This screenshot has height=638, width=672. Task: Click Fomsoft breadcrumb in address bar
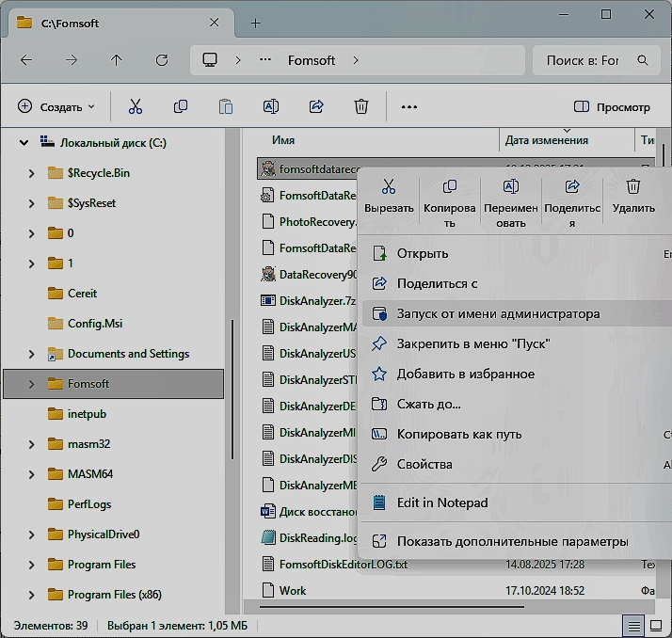(x=312, y=60)
